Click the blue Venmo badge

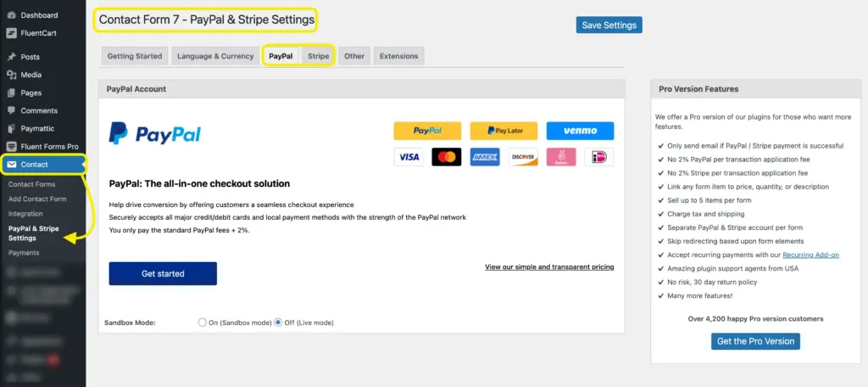tap(580, 131)
